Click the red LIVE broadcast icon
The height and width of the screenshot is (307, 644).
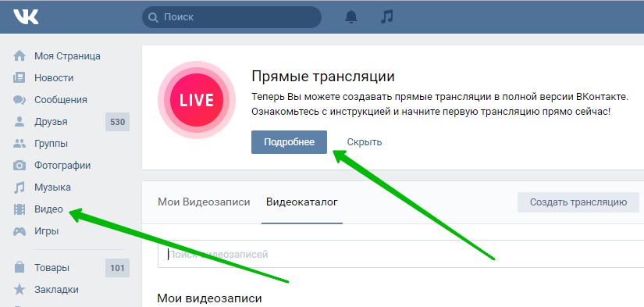click(196, 100)
